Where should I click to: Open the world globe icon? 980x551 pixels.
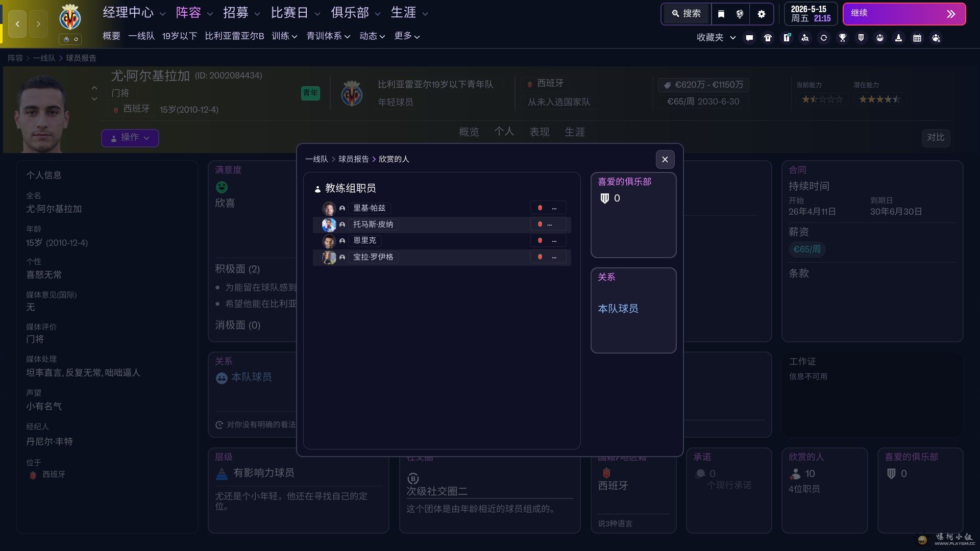[x=740, y=14]
